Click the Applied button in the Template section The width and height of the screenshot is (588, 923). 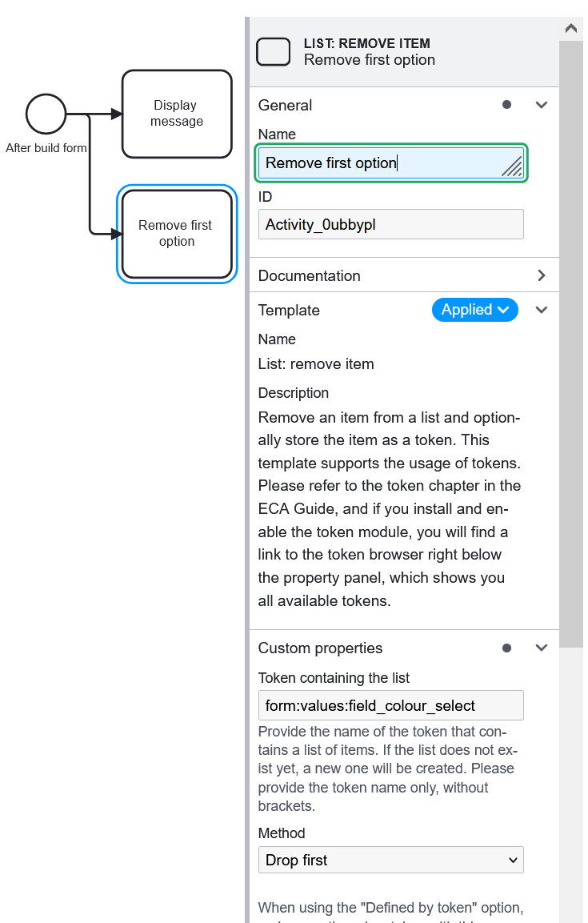point(474,310)
